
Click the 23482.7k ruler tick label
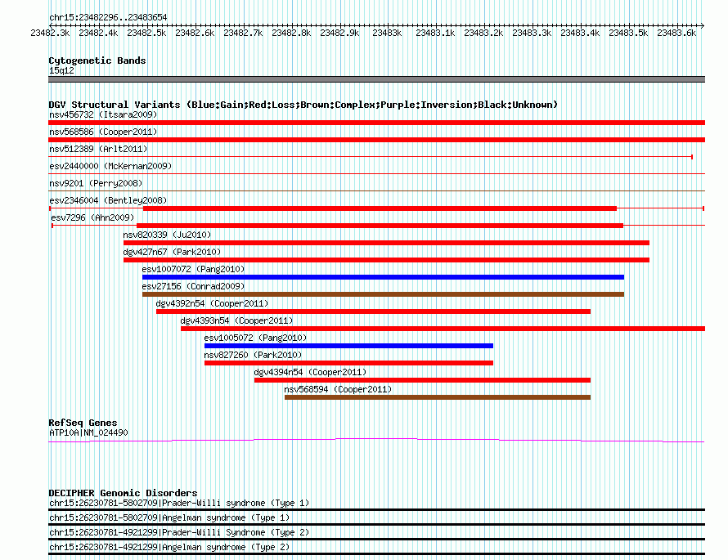point(243,33)
